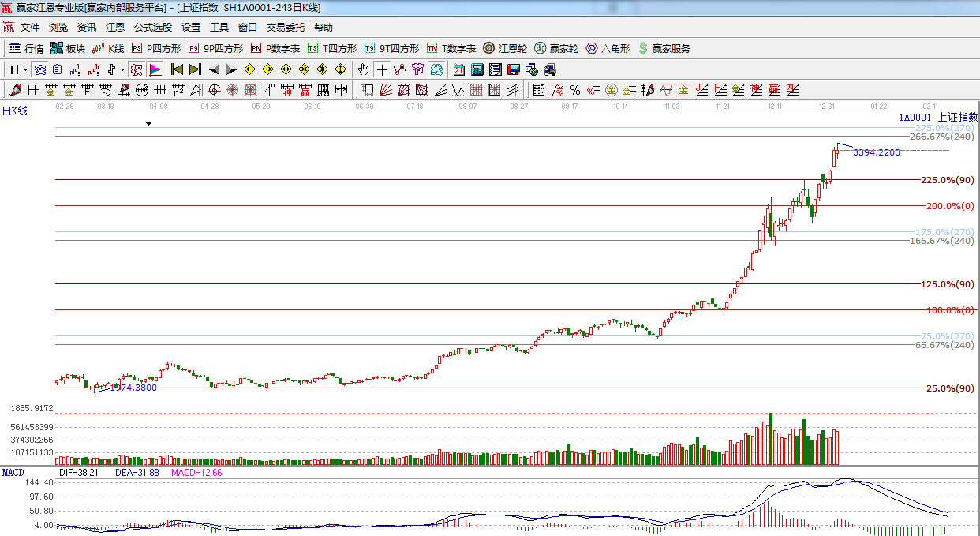The height and width of the screenshot is (536, 980).
Task: Select the percent % line tool
Action: point(574,90)
